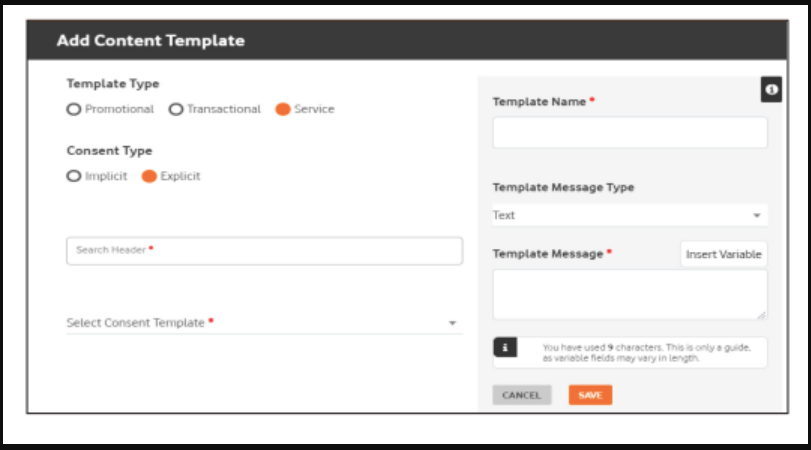Open the Template Message Type dropdown
811x450 pixels.
(629, 215)
